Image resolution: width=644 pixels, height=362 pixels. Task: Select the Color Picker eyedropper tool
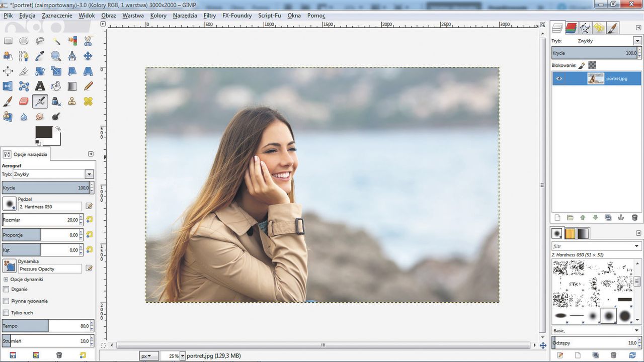pyautogui.click(x=40, y=56)
